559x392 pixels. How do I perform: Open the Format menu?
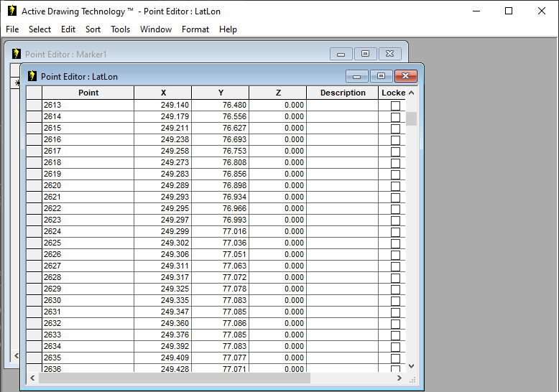coord(195,29)
